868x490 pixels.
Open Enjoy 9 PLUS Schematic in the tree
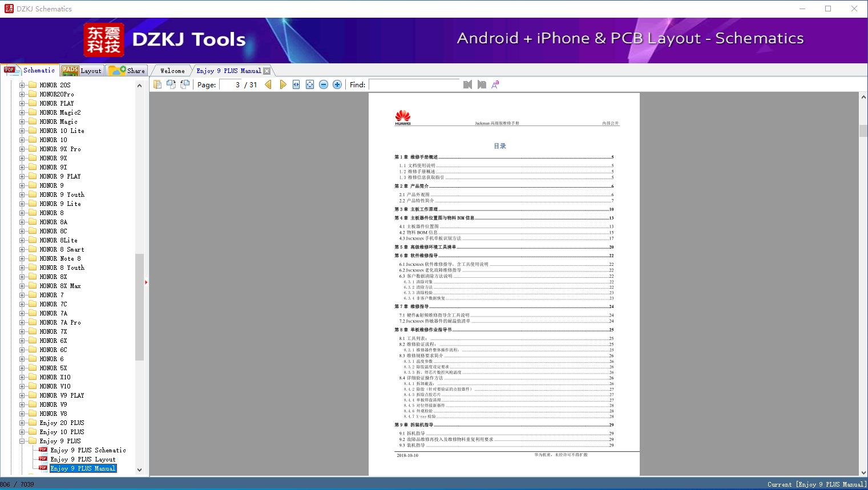pyautogui.click(x=88, y=450)
